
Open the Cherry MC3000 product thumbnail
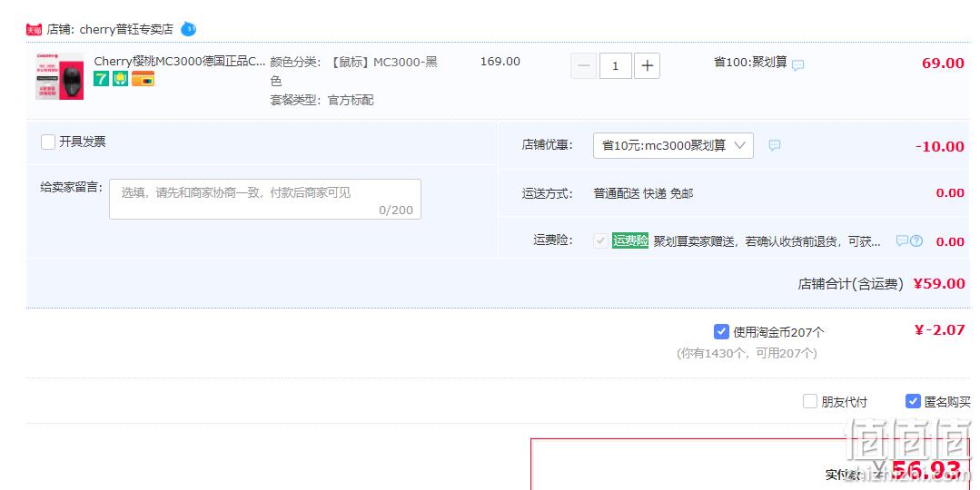(59, 76)
